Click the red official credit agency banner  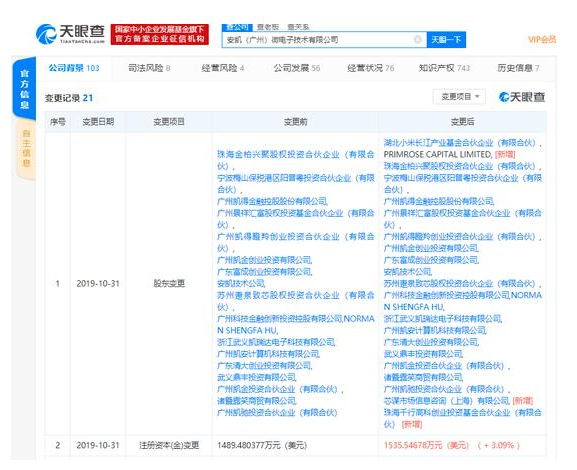point(160,34)
